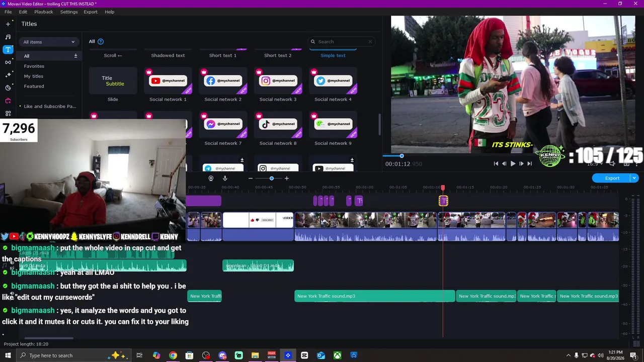Select the Titles tab T icon
The height and width of the screenshot is (362, 644).
[8, 49]
